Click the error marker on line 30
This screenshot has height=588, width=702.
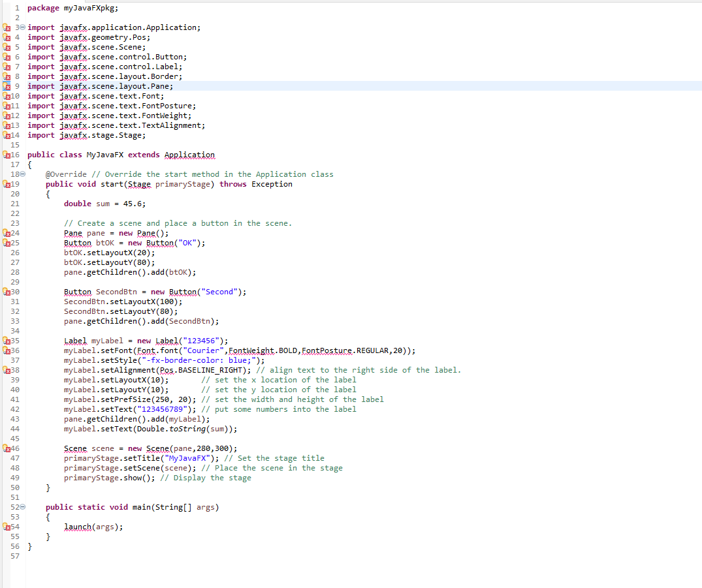[7, 292]
